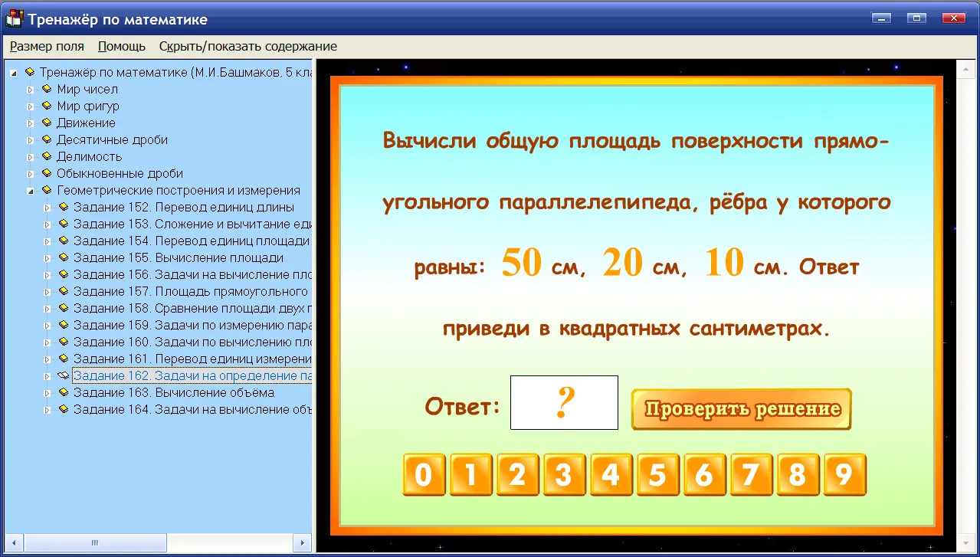Click the book icon beside Делимость
The image size is (980, 557).
click(x=46, y=156)
